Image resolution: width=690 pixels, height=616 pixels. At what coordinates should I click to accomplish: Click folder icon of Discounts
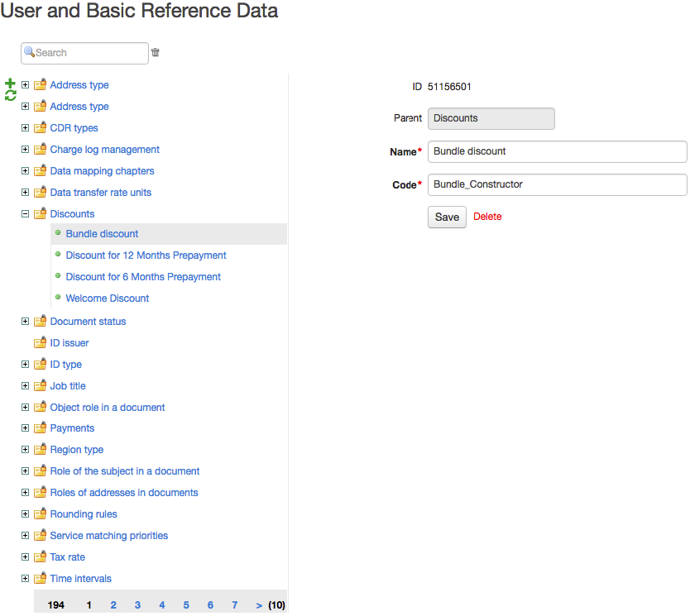(x=40, y=213)
